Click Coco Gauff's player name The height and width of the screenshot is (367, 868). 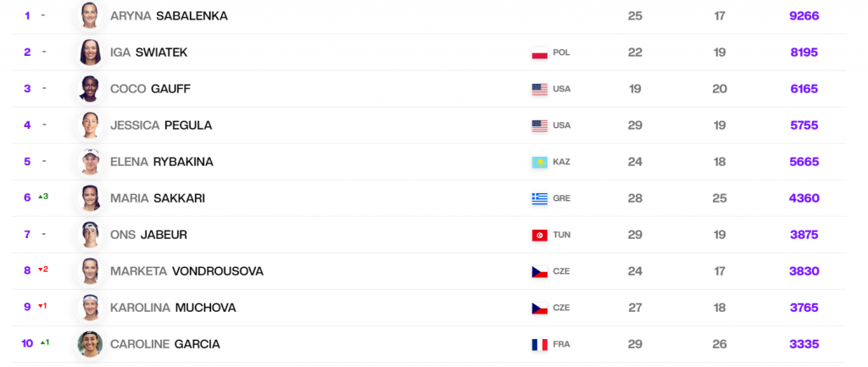pyautogui.click(x=148, y=89)
